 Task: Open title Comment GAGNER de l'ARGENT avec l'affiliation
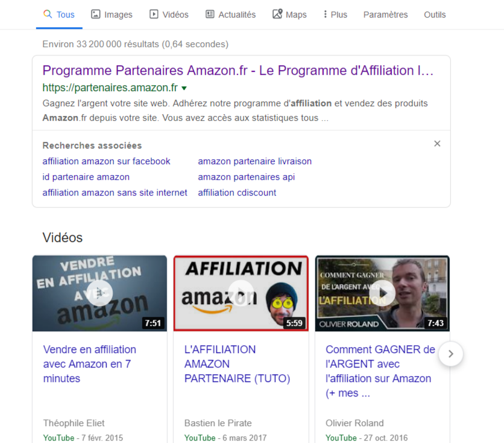380,371
